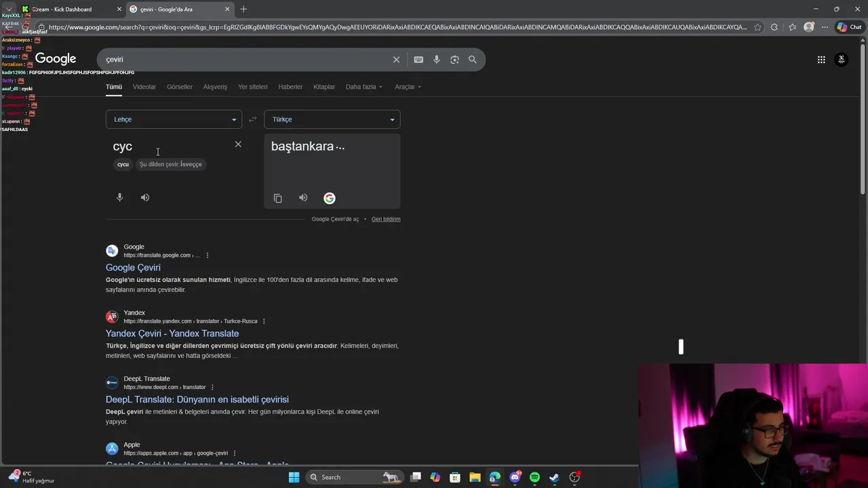This screenshot has height=488, width=868.
Task: Open the browser Extensions menu
Action: (x=774, y=27)
